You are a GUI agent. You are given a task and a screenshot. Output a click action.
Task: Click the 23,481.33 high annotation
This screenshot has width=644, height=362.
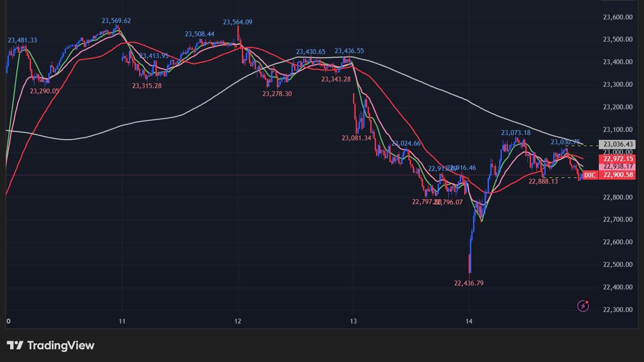pos(22,40)
